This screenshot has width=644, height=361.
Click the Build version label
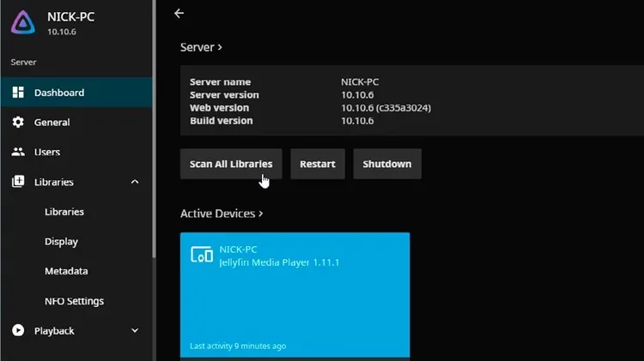point(222,121)
